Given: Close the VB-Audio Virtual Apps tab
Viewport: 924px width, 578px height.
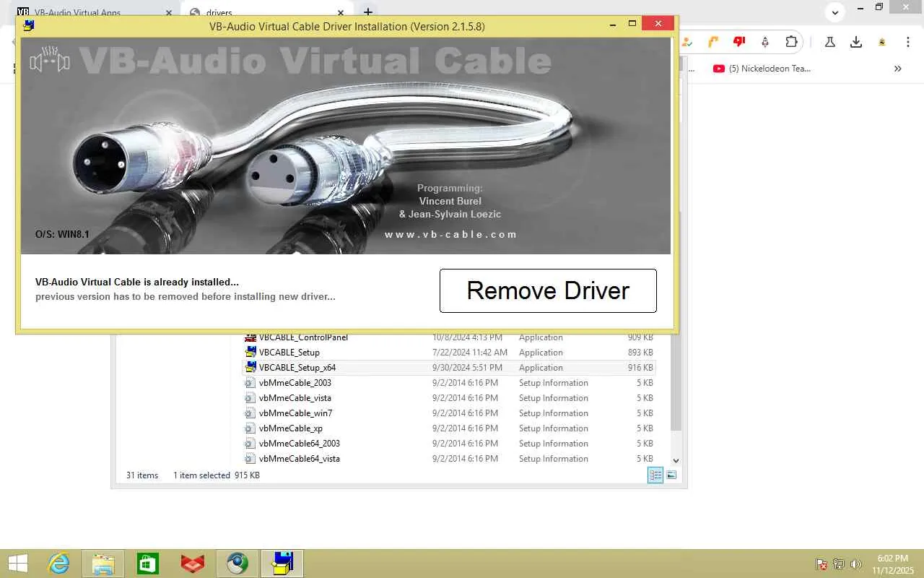Looking at the screenshot, I should 169,12.
